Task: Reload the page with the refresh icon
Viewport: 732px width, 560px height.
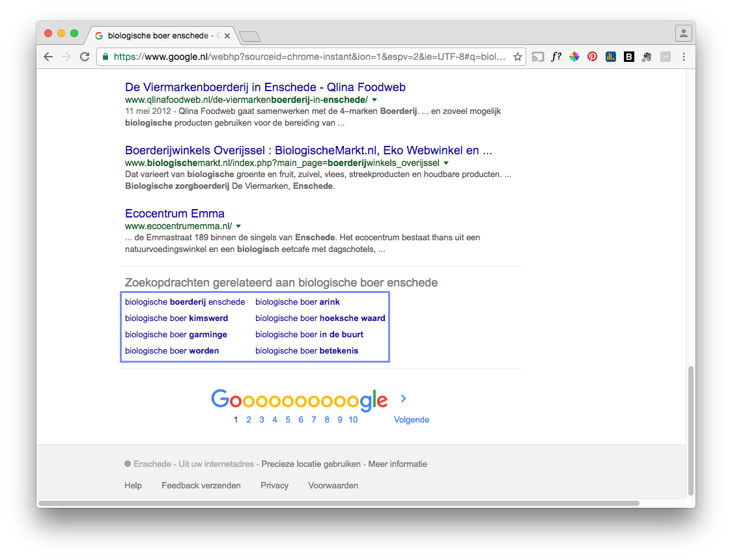Action: click(x=85, y=57)
